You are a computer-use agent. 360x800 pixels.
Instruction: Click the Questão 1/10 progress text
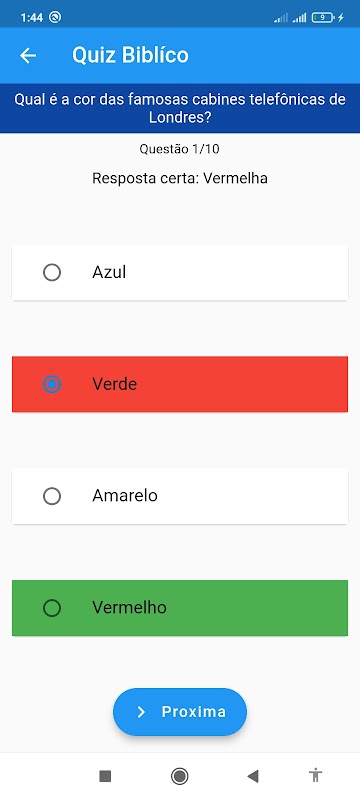coord(179,149)
